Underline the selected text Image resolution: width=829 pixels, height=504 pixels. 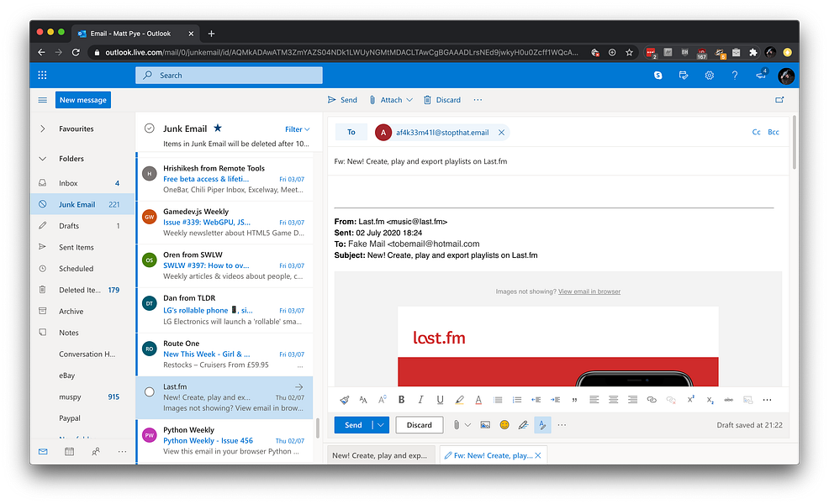tap(440, 400)
